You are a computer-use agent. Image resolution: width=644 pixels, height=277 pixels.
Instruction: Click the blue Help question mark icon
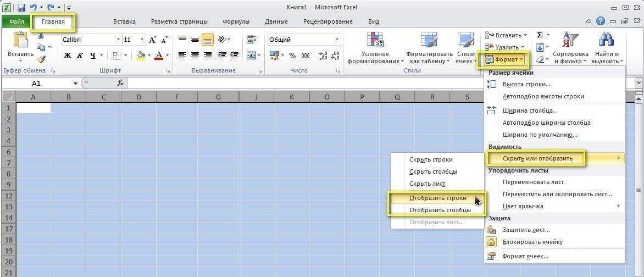coord(601,21)
